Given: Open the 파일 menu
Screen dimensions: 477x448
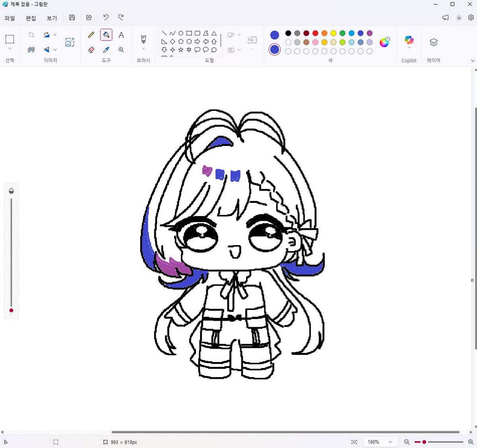Looking at the screenshot, I should (x=10, y=18).
